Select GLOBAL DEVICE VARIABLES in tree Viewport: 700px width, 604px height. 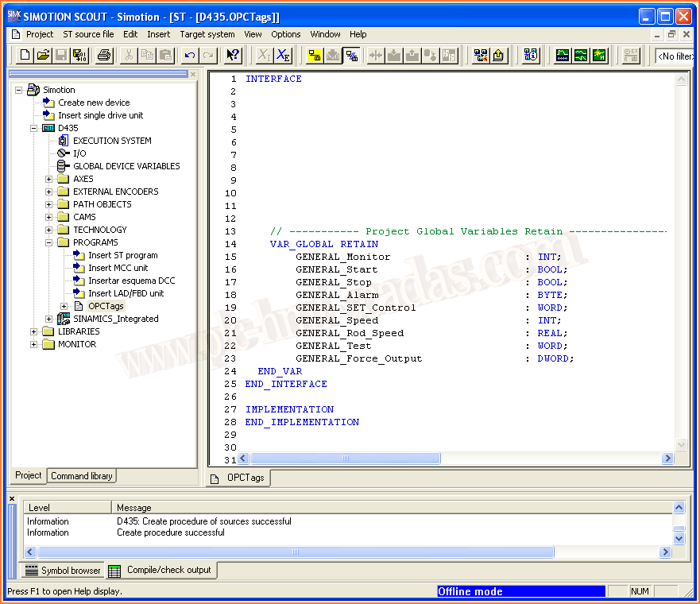click(126, 166)
